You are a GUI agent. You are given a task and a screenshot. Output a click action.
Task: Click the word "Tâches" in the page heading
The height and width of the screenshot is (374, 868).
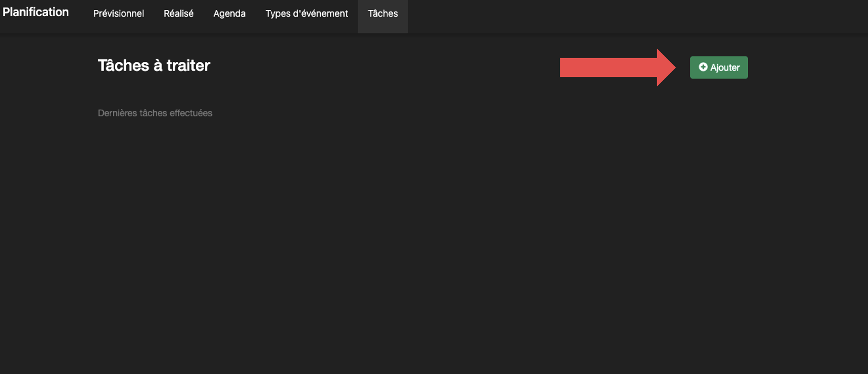click(123, 65)
